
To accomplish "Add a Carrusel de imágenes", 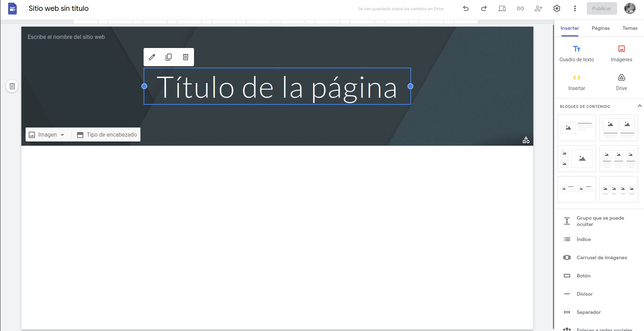I will [601, 257].
